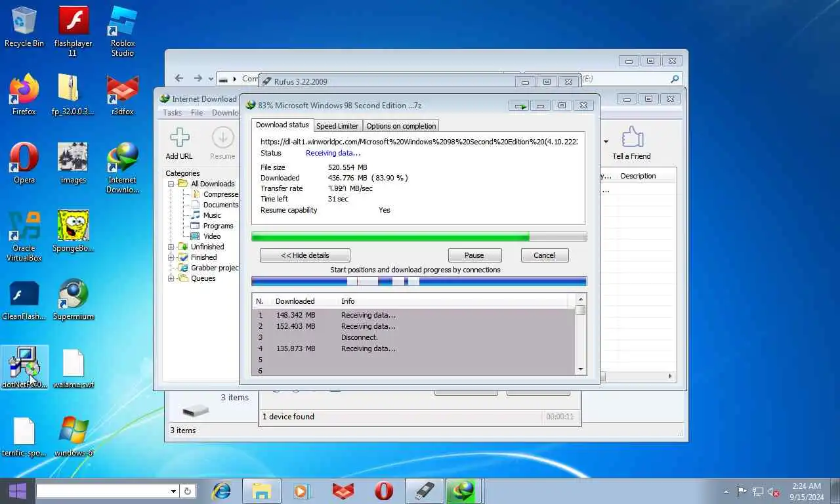Viewport: 840px width, 504px height.
Task: Expand the Finished category node
Action: 171,257
